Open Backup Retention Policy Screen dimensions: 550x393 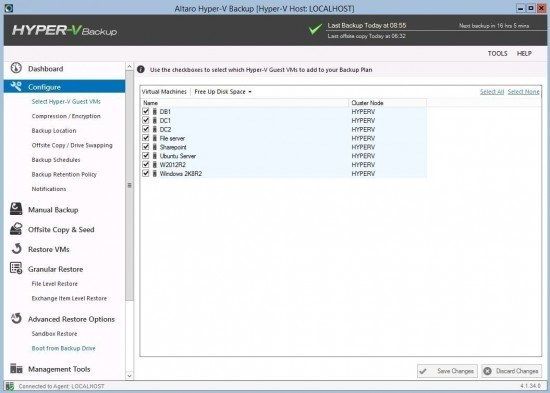point(64,174)
